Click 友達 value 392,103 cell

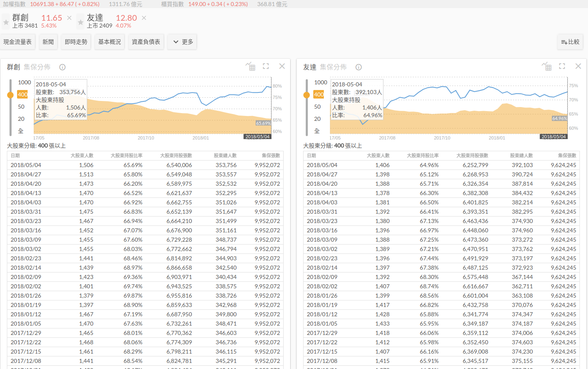[522, 165]
